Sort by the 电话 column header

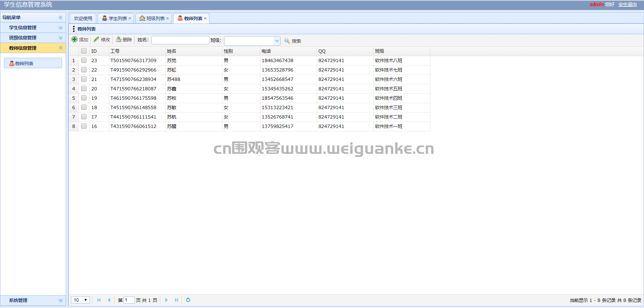(x=288, y=51)
